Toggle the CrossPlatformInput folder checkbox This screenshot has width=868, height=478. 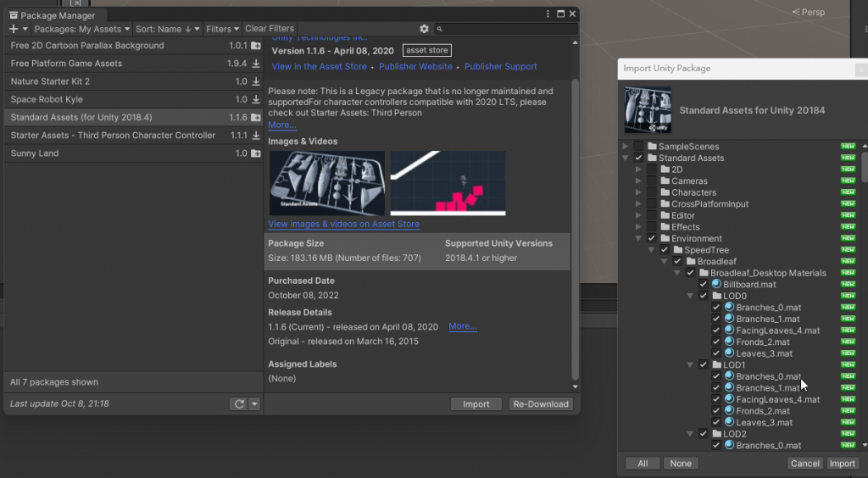(652, 204)
